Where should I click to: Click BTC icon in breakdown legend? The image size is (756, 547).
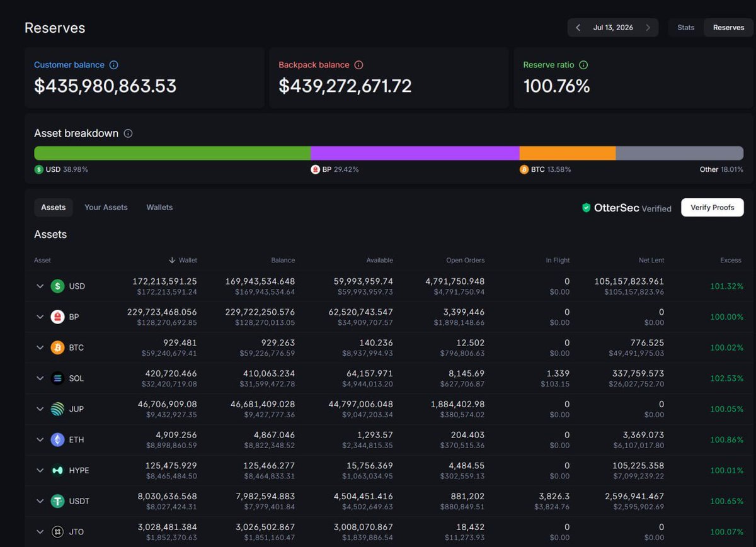(x=524, y=169)
